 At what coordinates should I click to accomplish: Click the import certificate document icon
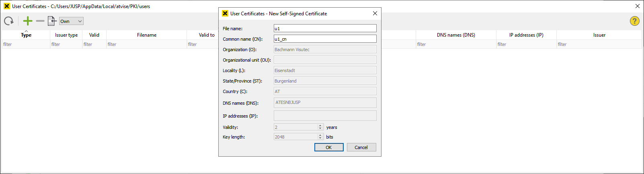tap(52, 21)
